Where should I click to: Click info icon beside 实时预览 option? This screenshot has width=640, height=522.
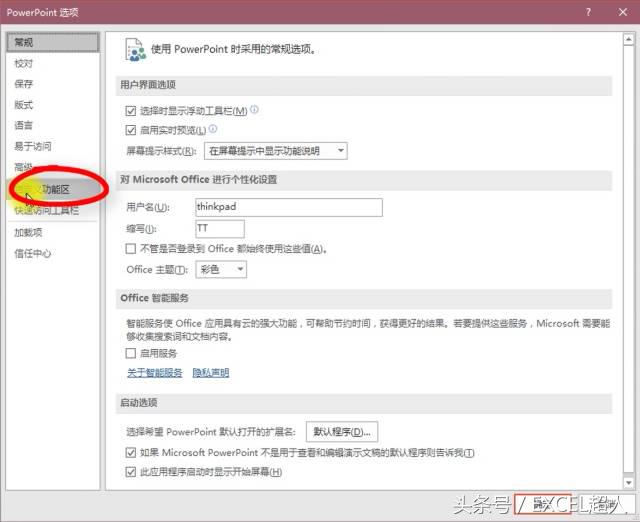[213, 129]
